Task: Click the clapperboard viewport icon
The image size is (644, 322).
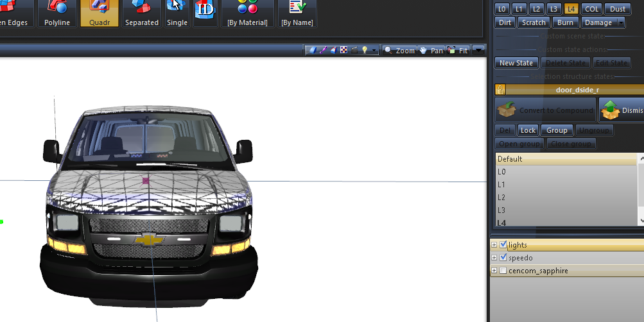Action: pos(354,50)
